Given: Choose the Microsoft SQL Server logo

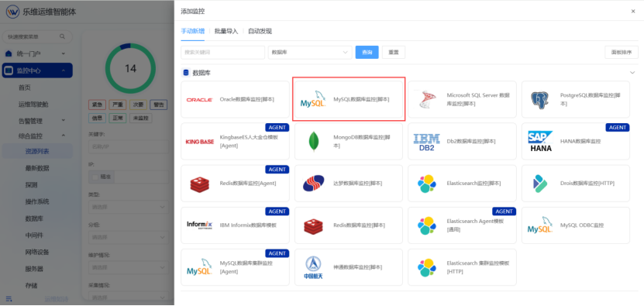Looking at the screenshot, I should point(426,99).
